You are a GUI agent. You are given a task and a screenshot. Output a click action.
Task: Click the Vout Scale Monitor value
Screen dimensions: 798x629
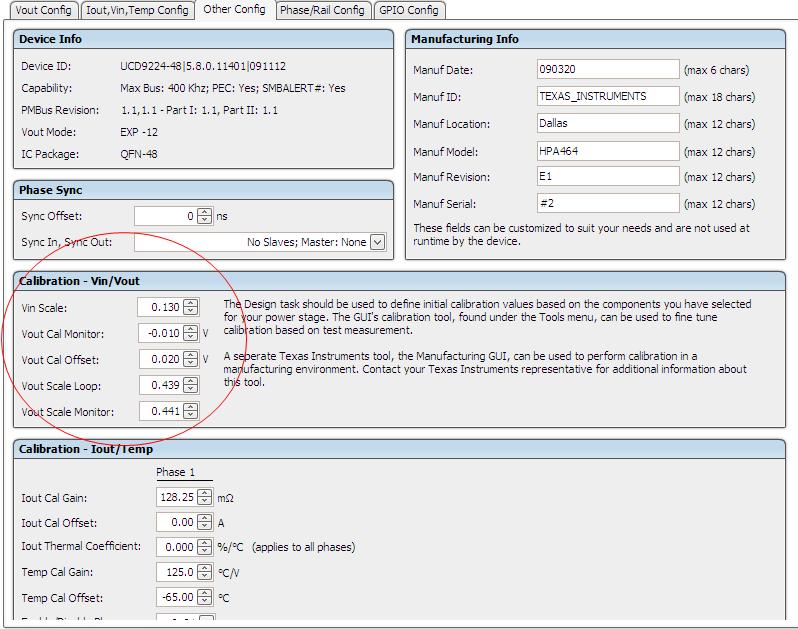pyautogui.click(x=161, y=411)
